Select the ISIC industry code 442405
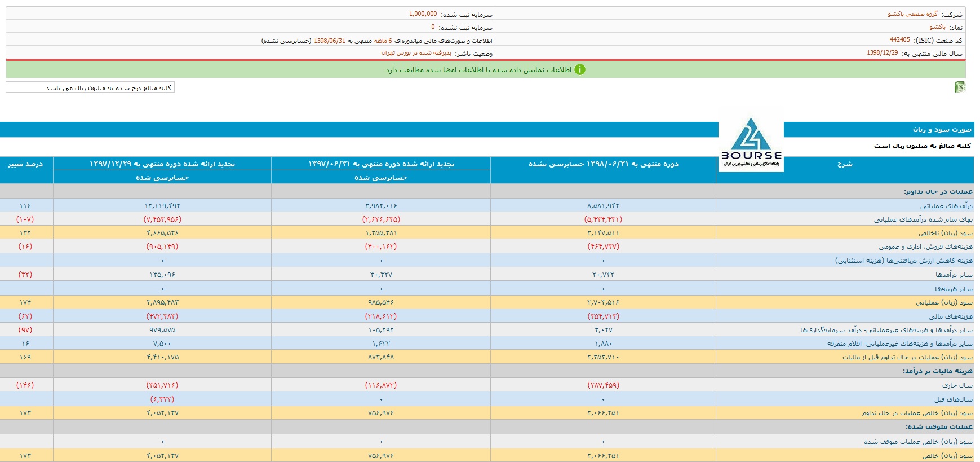The width and height of the screenshot is (980, 462). pyautogui.click(x=900, y=40)
